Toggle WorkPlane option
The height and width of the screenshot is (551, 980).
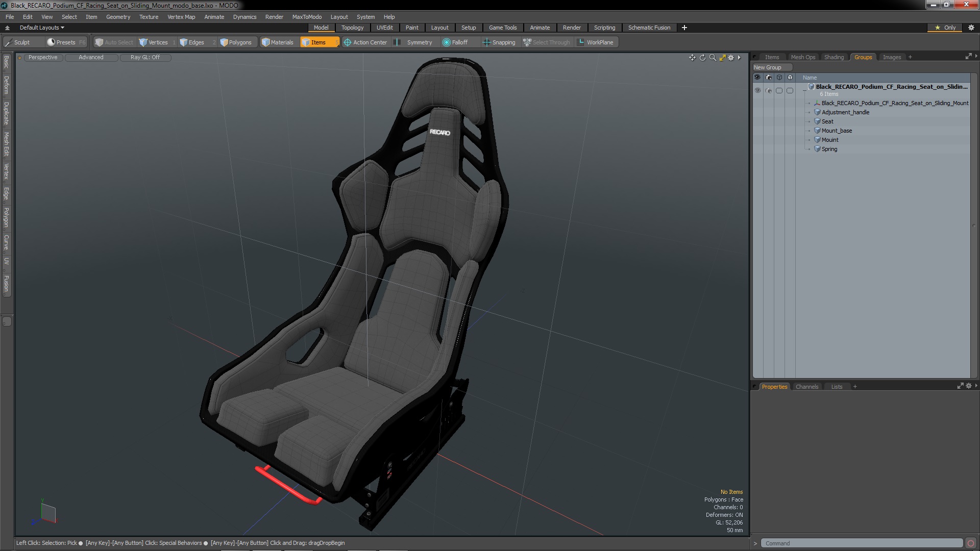pyautogui.click(x=596, y=42)
